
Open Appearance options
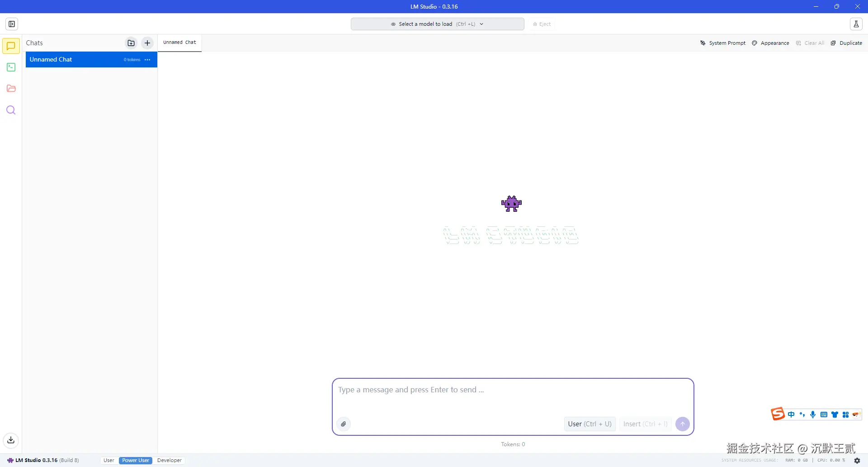coord(771,43)
